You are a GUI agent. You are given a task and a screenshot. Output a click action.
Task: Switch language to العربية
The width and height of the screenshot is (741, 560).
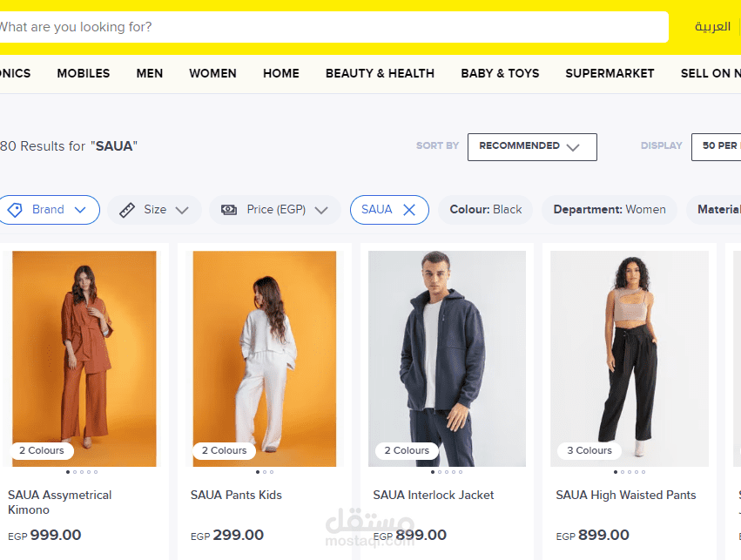[712, 26]
